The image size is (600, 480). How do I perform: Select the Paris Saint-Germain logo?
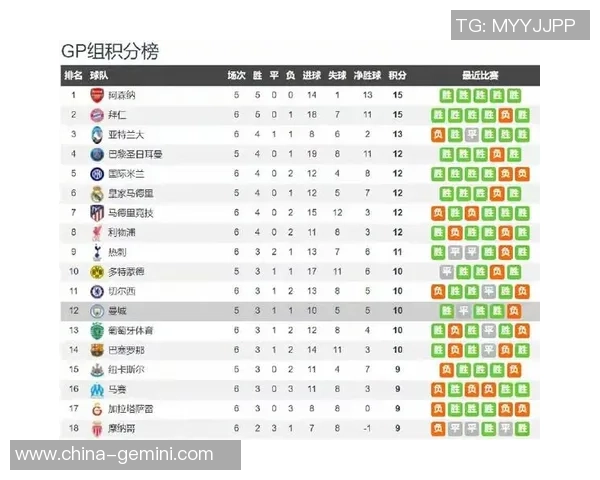[97, 154]
